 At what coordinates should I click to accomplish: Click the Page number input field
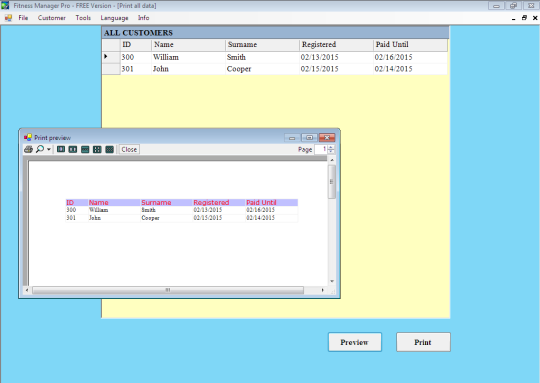click(x=321, y=149)
